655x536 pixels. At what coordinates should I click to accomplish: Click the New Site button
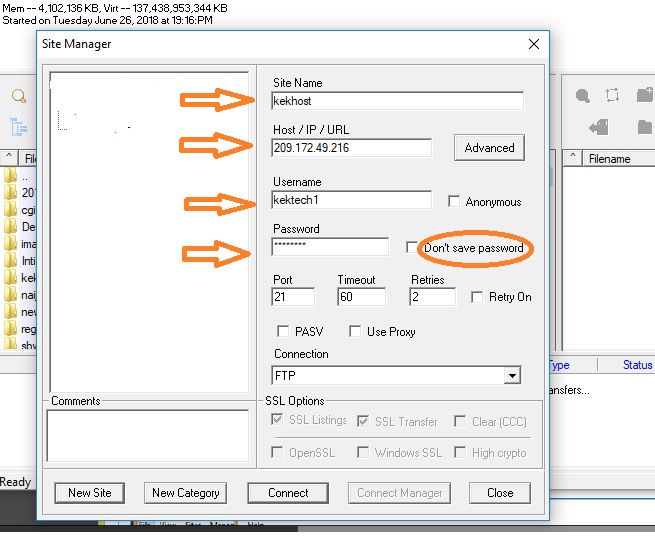[90, 493]
